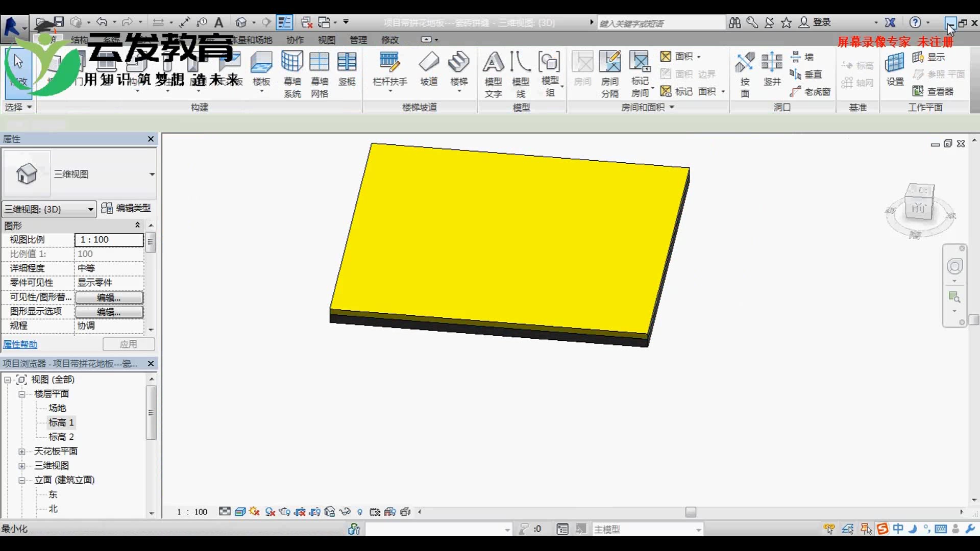The image size is (980, 551).
Task: Click the visual style icon in view bar
Action: (240, 512)
